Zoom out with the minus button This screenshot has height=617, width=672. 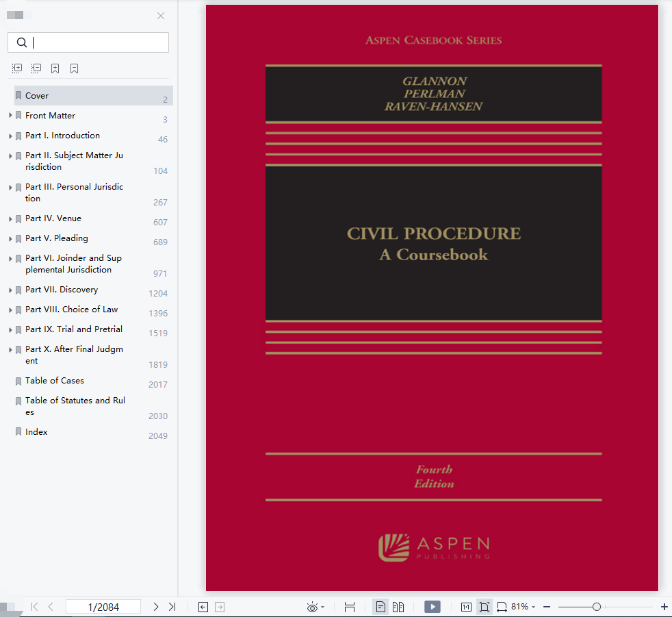(x=547, y=607)
